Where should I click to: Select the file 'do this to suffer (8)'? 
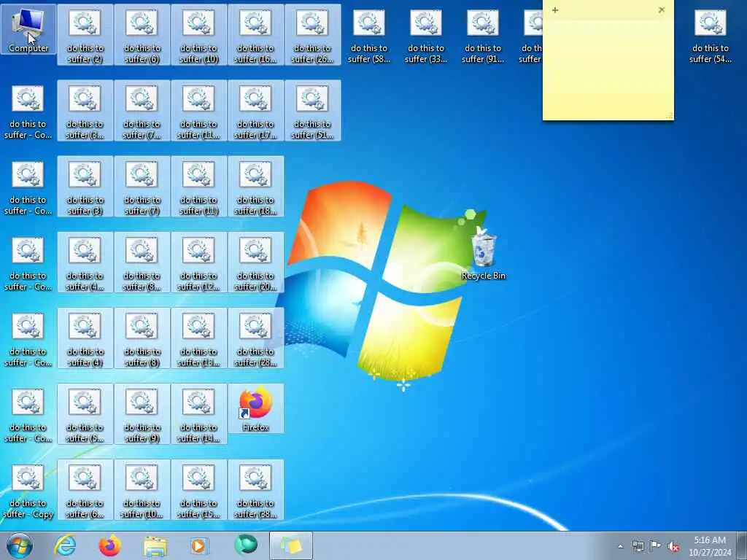pos(142,338)
